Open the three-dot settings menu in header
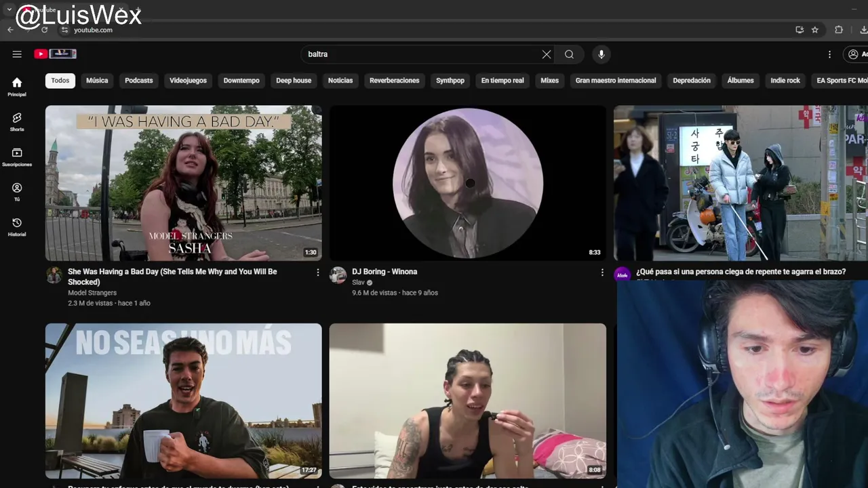This screenshot has height=488, width=868. 829,54
